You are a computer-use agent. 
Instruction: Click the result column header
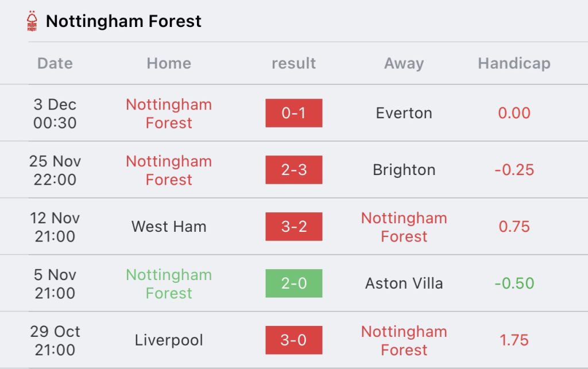click(293, 63)
